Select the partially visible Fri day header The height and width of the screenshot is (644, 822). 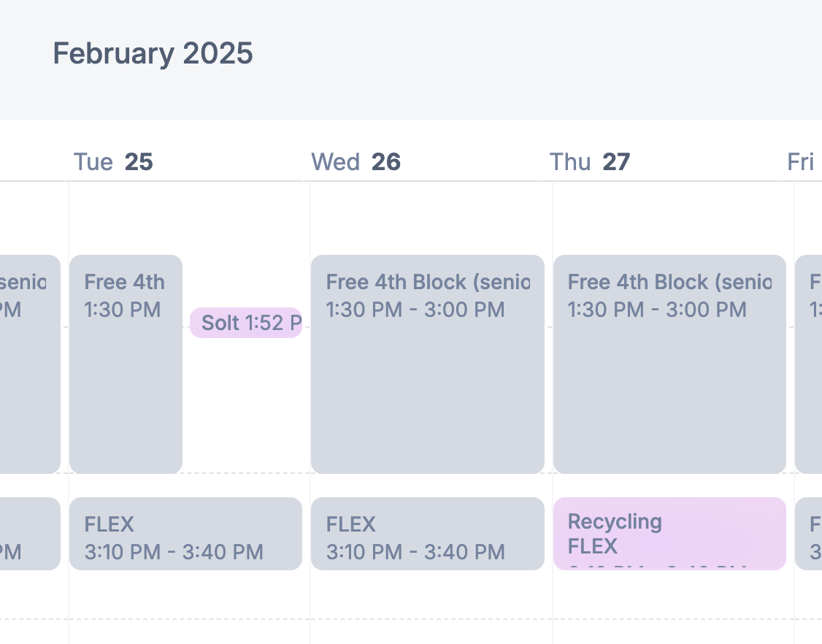click(x=801, y=161)
